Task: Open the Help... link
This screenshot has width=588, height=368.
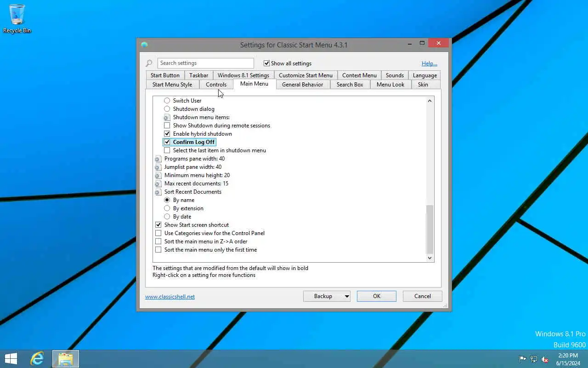Action: point(430,63)
